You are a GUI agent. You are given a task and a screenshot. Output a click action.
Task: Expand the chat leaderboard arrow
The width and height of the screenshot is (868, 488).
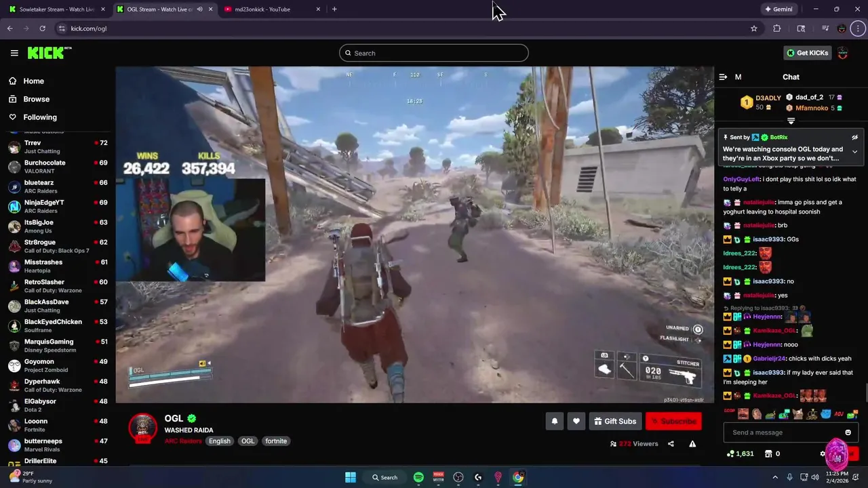point(791,121)
